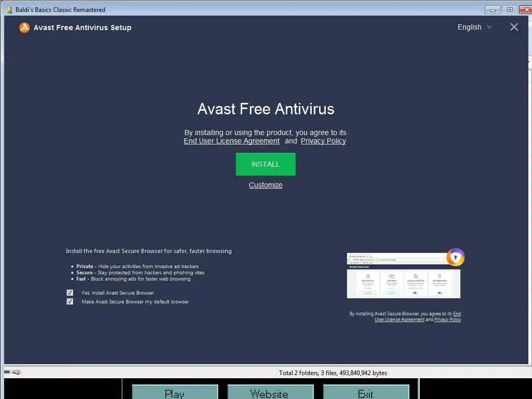532x399 pixels.
Task: Click the Play button in Baldi's Basics
Action: tap(175, 392)
